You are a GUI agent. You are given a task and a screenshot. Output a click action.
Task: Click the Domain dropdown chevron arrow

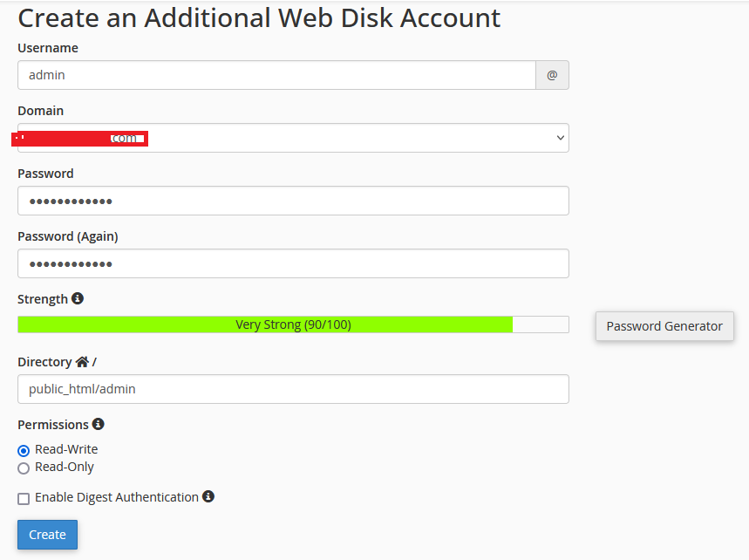click(560, 138)
